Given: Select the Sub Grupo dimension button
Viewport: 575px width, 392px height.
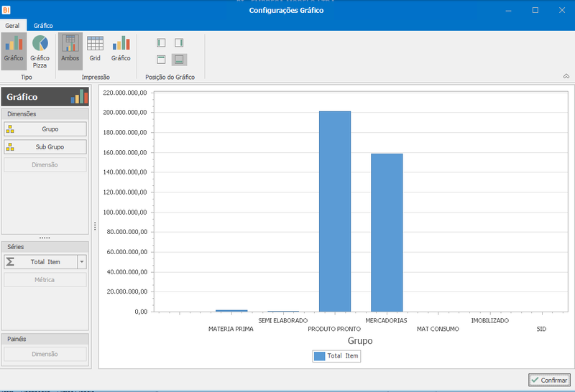Looking at the screenshot, I should (x=45, y=147).
